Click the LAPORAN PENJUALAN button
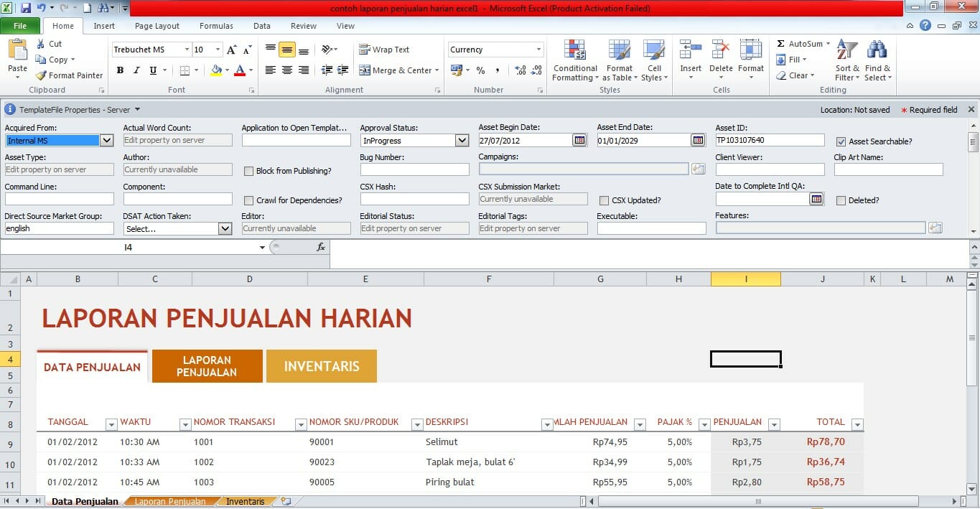Image resolution: width=980 pixels, height=509 pixels. (207, 365)
